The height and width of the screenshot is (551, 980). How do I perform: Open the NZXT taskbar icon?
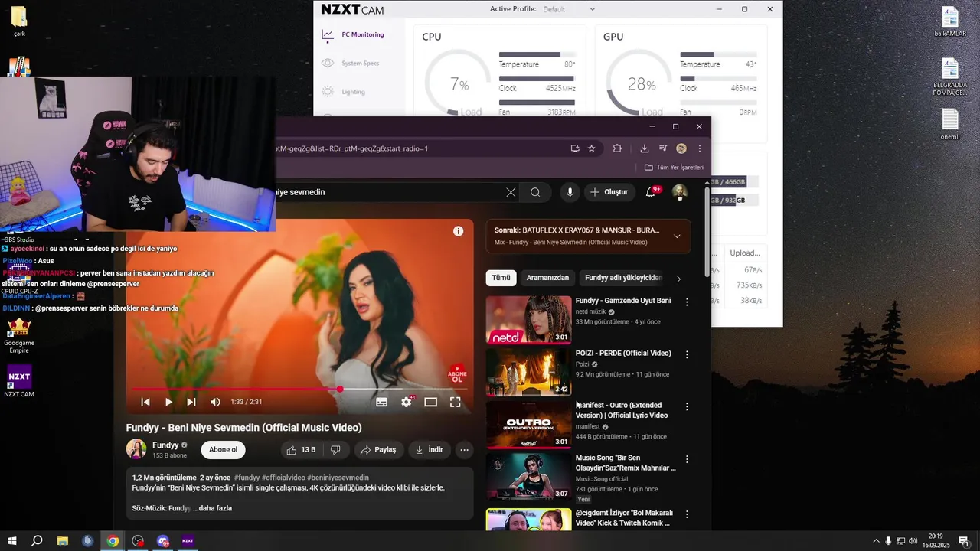coord(188,541)
